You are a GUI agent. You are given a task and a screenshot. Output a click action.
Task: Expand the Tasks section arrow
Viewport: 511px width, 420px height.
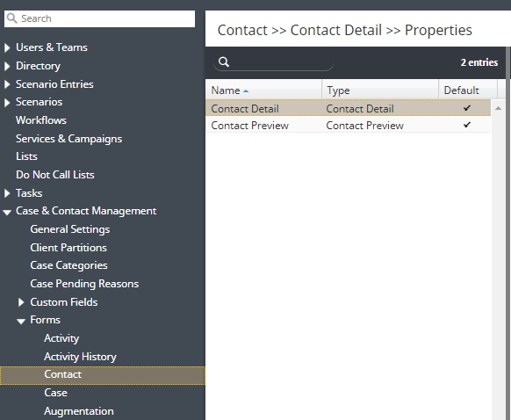click(x=7, y=193)
